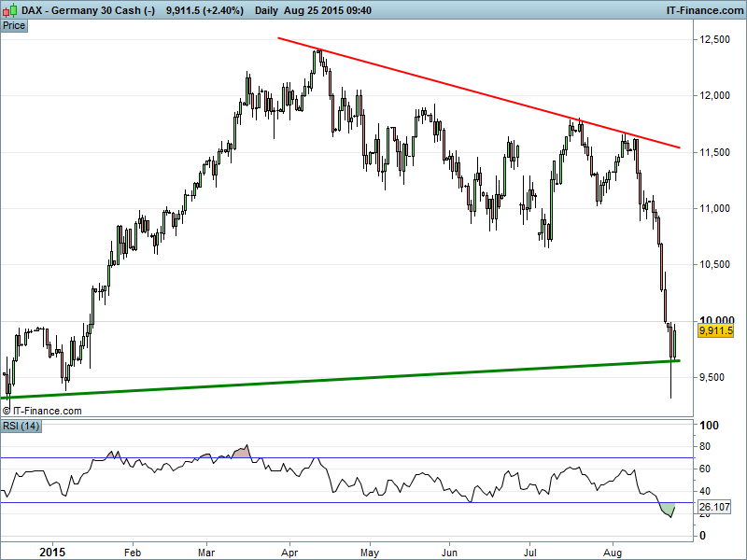Click the yellow 9,911.5 current price tag
This screenshot has height=560, width=747.
[715, 330]
